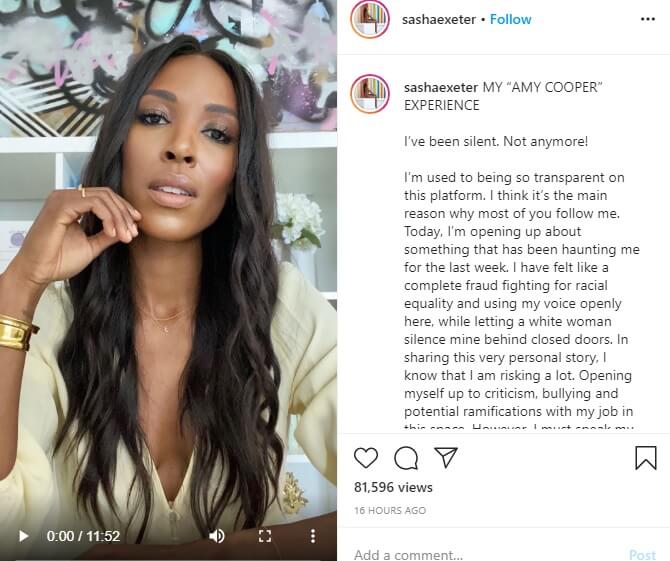Screen dimensions: 670x561
Task: Click the header profile picture
Action: (x=370, y=19)
